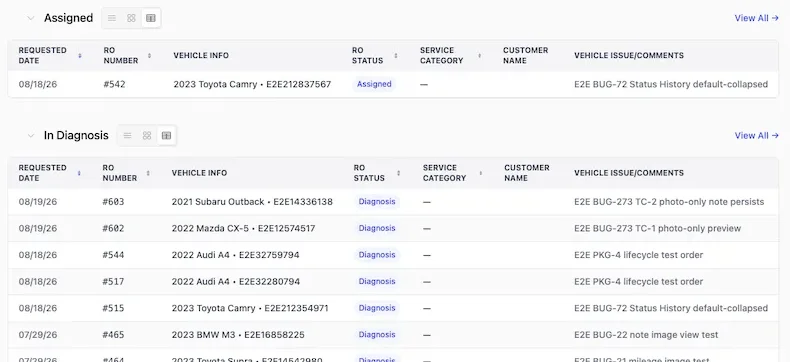
Task: Collapse the In Diagnosis section chevron
Action: pos(31,135)
